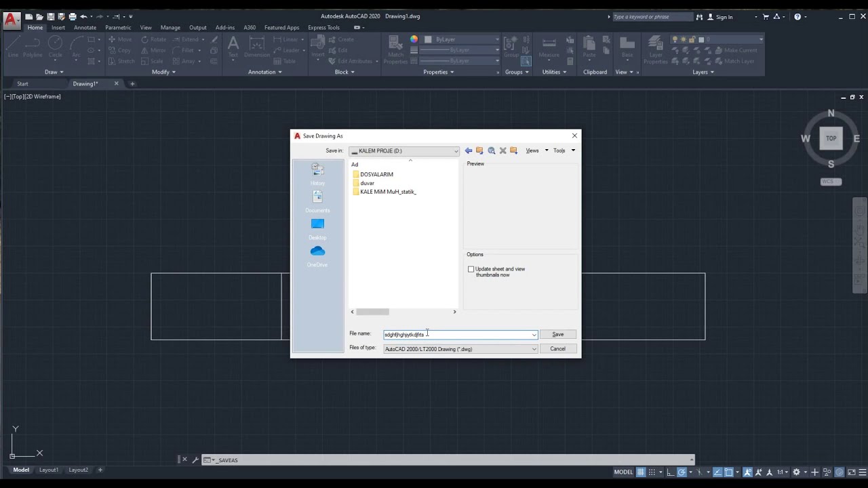
Task: Click Create New Folder icon in Save dialog
Action: 513,150
